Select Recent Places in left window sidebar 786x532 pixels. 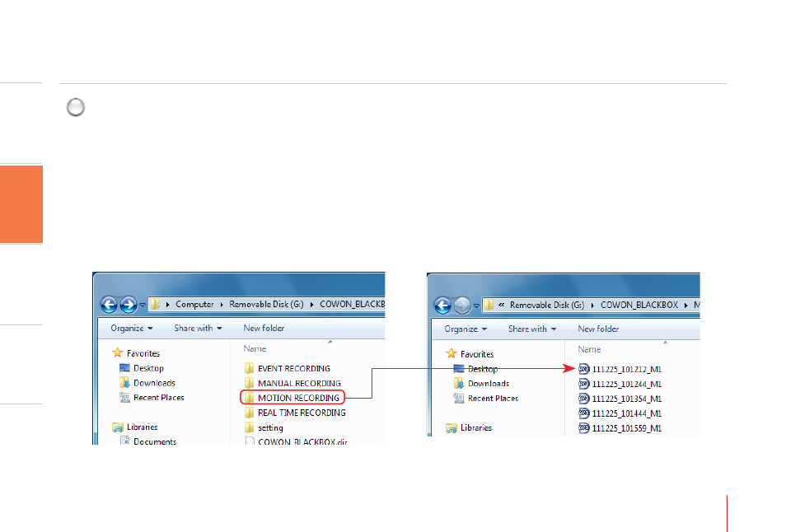pos(152,397)
